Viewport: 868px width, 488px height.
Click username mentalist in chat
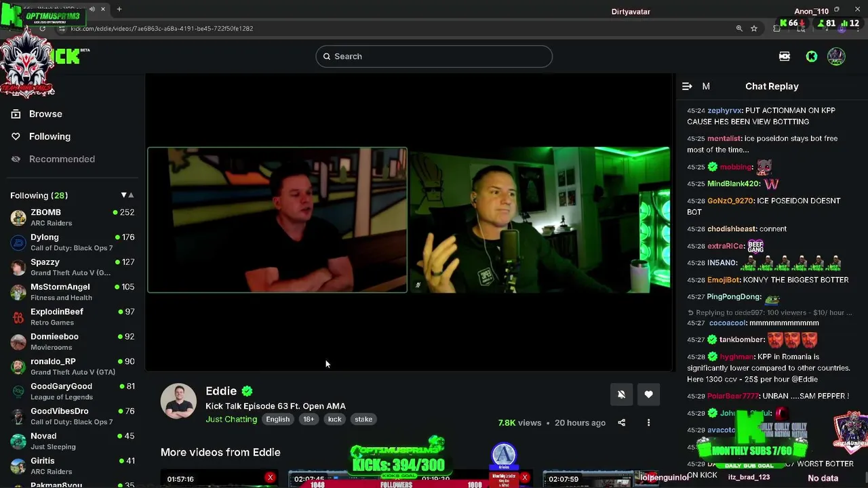724,138
